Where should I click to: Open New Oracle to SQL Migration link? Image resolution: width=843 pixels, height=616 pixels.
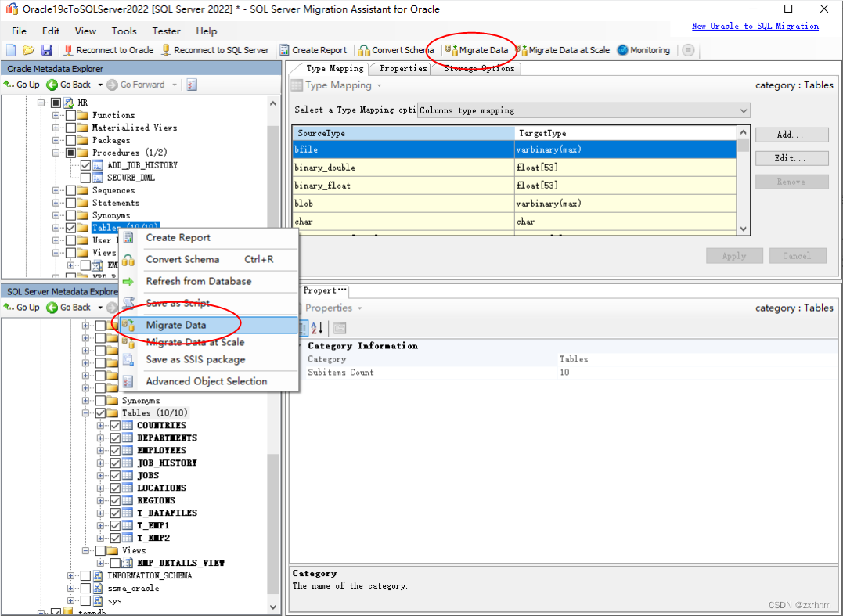(x=755, y=26)
